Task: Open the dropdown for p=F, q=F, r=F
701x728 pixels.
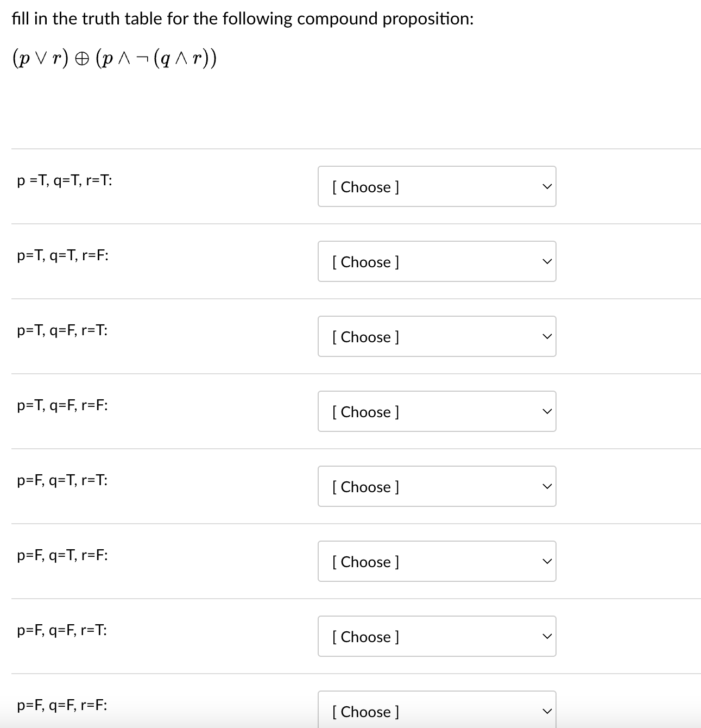Action: pyautogui.click(x=437, y=711)
